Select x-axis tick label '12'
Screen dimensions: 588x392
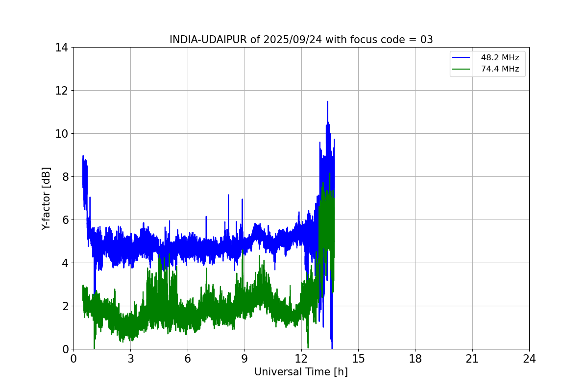[301, 359]
